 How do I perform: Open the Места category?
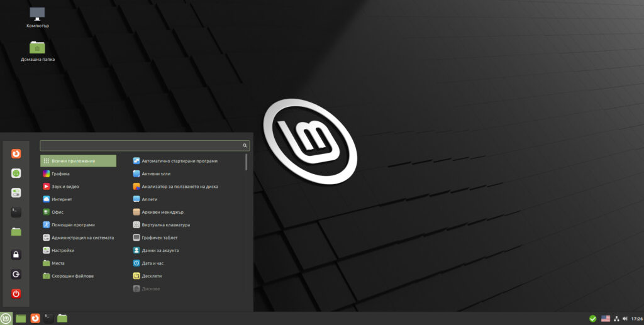point(78,263)
